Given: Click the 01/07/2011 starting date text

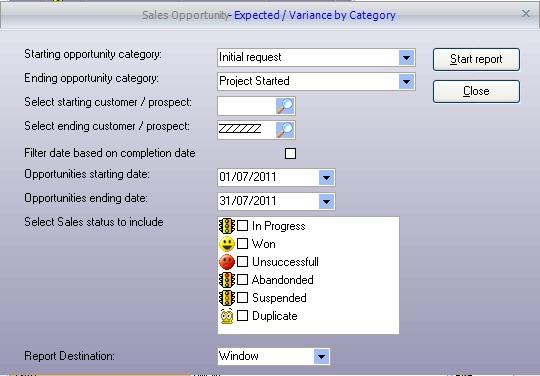Looking at the screenshot, I should pos(248,177).
